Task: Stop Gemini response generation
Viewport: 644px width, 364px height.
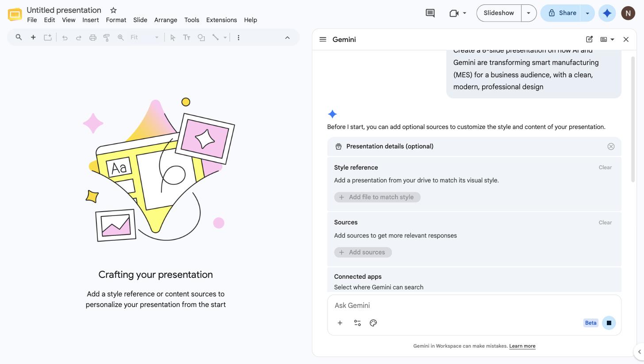Action: click(x=609, y=323)
